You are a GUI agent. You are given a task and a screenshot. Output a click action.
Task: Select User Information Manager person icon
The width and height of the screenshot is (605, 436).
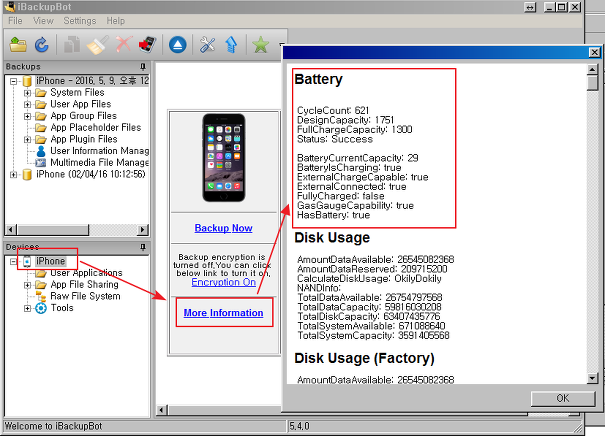41,151
